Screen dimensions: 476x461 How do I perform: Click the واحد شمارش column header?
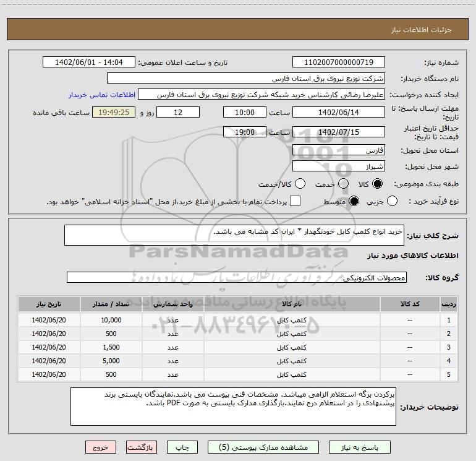point(173,304)
